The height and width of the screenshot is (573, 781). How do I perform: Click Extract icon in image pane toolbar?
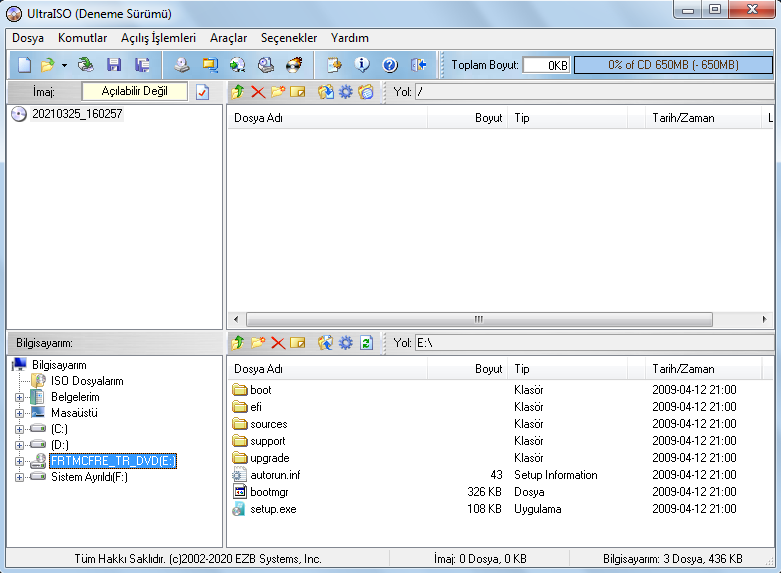click(x=326, y=92)
